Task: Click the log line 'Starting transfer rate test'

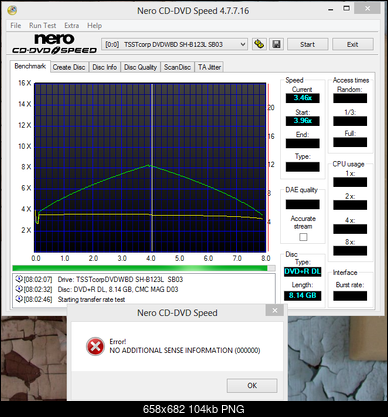Action: (x=91, y=299)
